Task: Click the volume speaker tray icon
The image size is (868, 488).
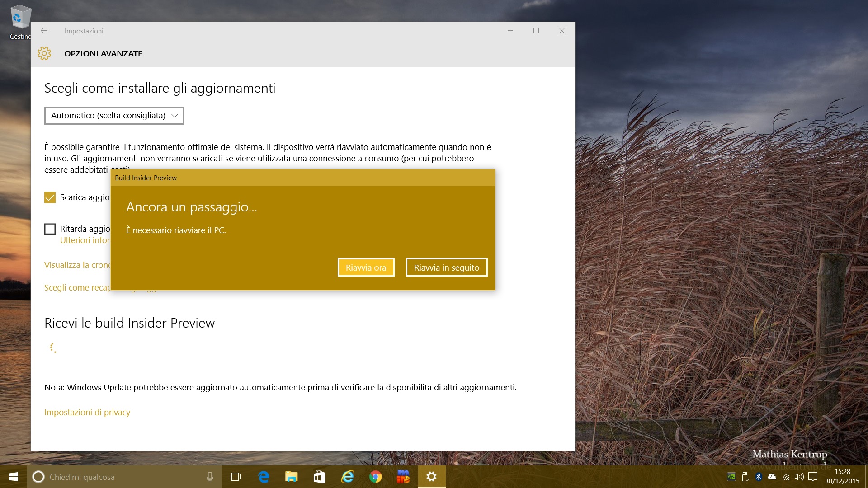Action: [x=799, y=477]
